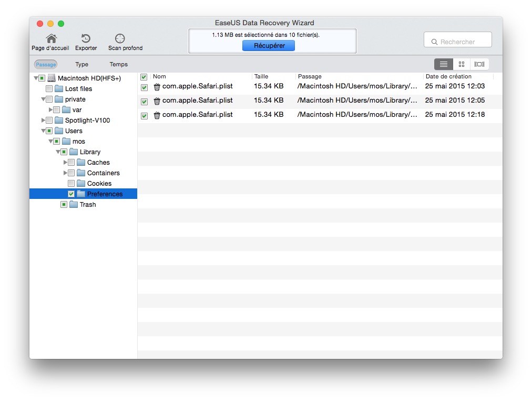The height and width of the screenshot is (401, 532).
Task: Select the Trash tree item label
Action: [x=88, y=204]
